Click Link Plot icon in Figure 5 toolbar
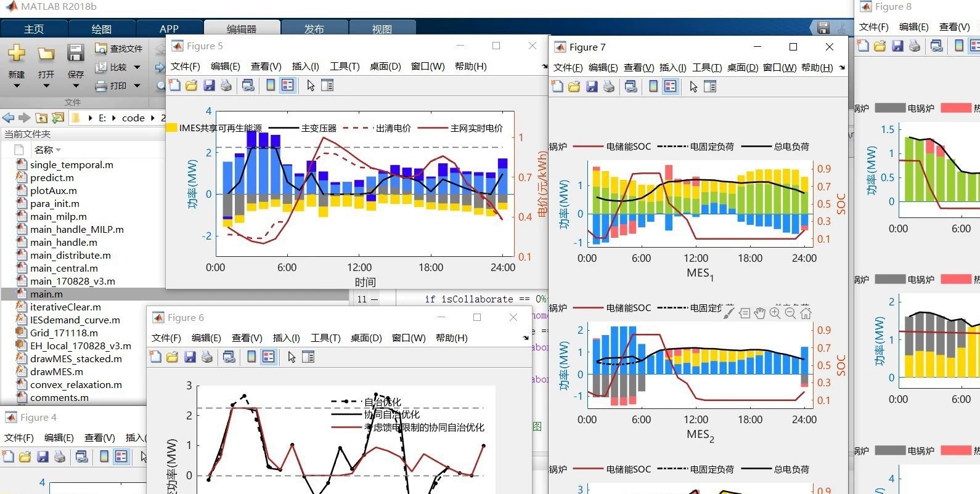980x494 pixels. (248, 86)
